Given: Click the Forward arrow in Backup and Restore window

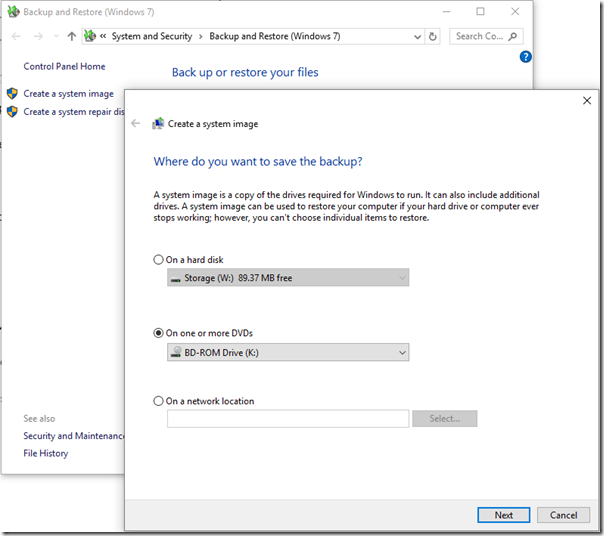Looking at the screenshot, I should [39, 37].
